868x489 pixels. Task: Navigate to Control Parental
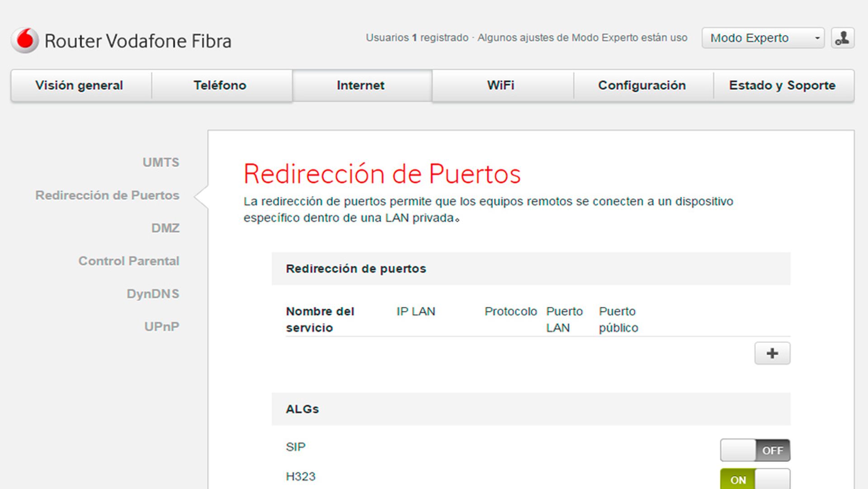(x=129, y=261)
